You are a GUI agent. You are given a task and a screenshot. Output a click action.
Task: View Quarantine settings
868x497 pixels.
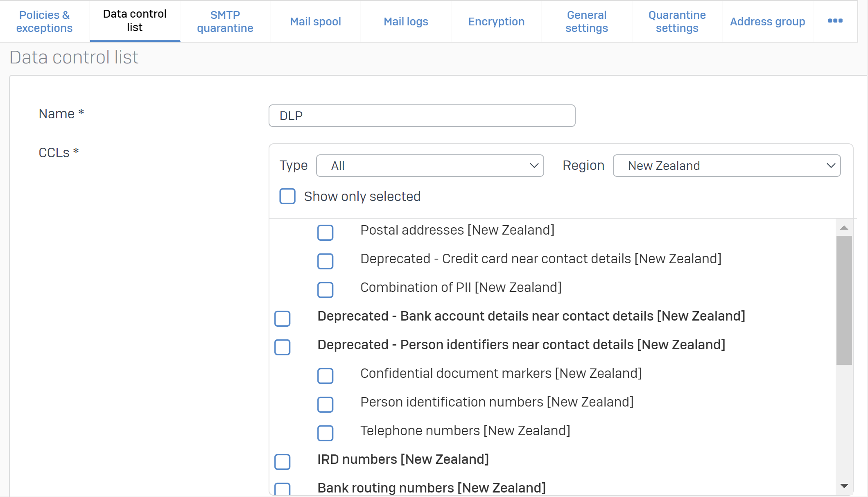click(x=677, y=21)
